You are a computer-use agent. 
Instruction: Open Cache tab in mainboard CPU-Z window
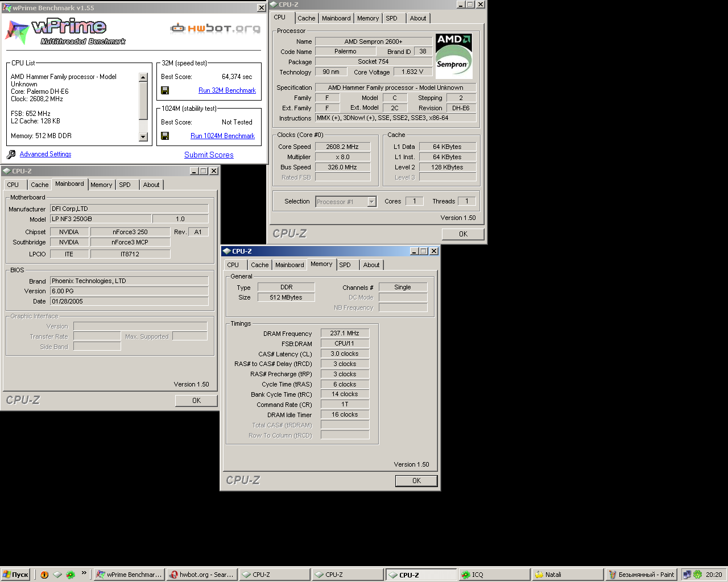(39, 185)
